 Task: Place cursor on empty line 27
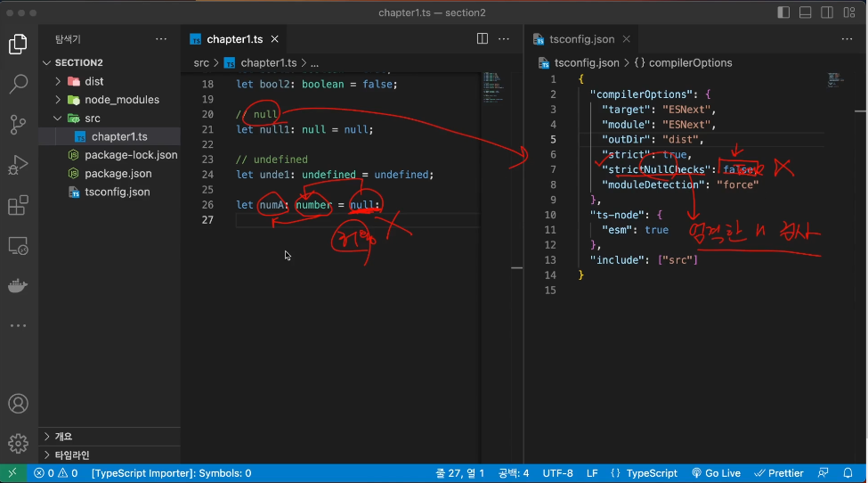(x=357, y=220)
